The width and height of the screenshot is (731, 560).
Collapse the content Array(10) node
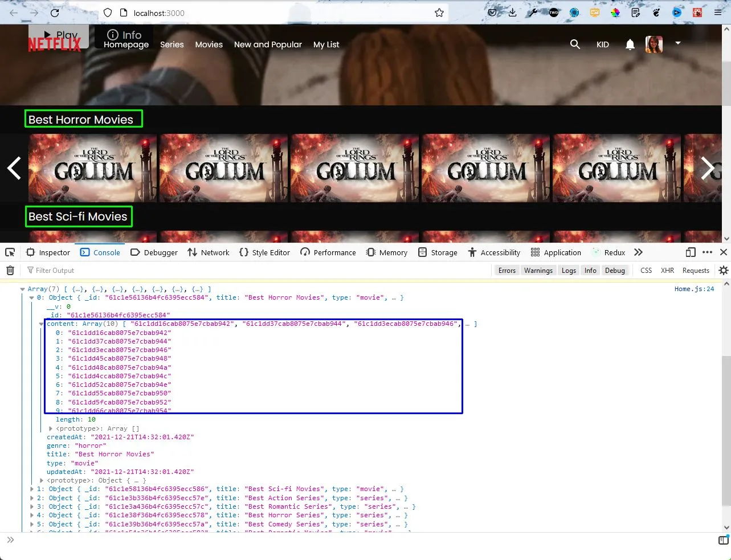(41, 324)
